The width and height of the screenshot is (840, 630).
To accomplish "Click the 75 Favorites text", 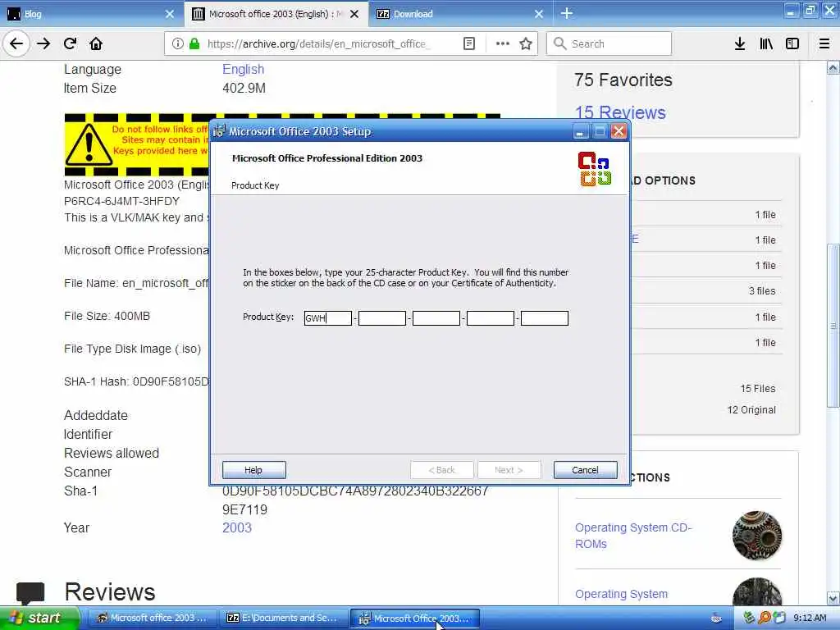I will pyautogui.click(x=623, y=80).
